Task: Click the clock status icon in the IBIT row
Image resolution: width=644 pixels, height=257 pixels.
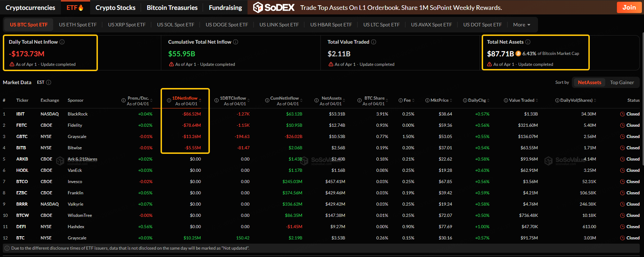Action: pos(623,114)
